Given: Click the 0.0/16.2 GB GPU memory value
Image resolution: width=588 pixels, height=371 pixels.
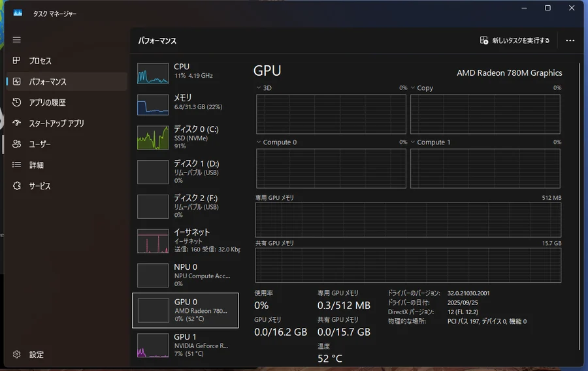Looking at the screenshot, I should (x=280, y=332).
